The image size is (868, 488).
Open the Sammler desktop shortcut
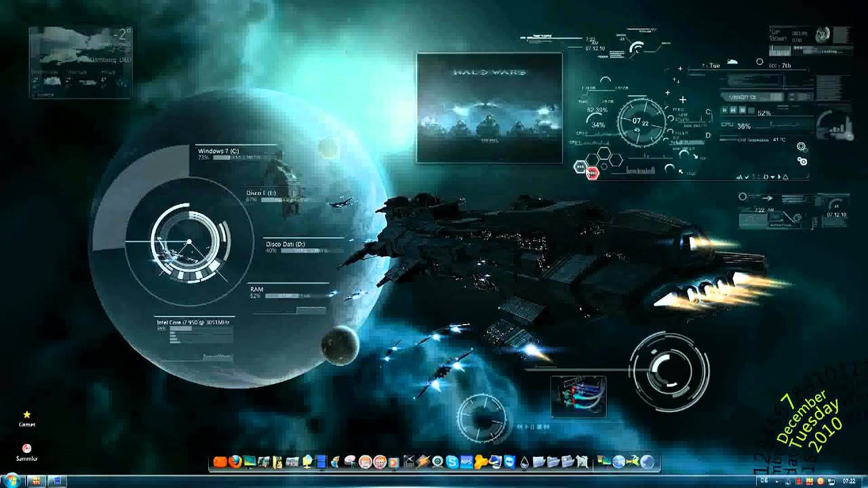click(x=27, y=453)
